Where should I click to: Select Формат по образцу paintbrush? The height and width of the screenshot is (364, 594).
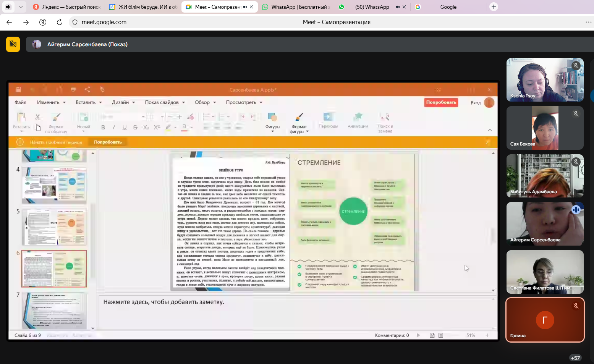[56, 117]
